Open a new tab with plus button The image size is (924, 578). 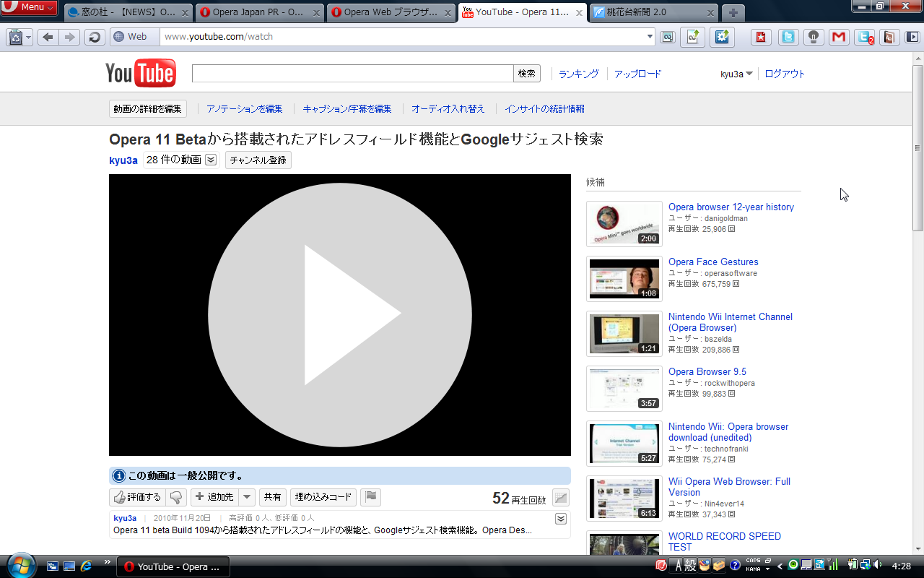click(733, 13)
